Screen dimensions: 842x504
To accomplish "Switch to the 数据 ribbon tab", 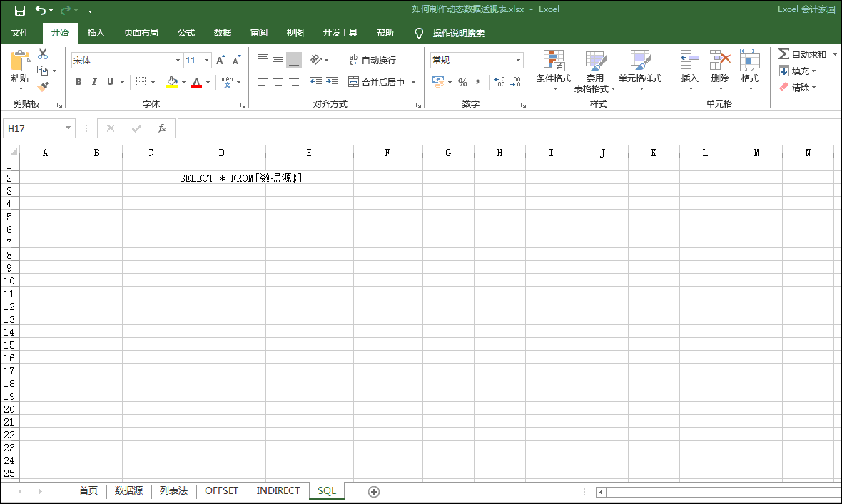I will coord(223,33).
